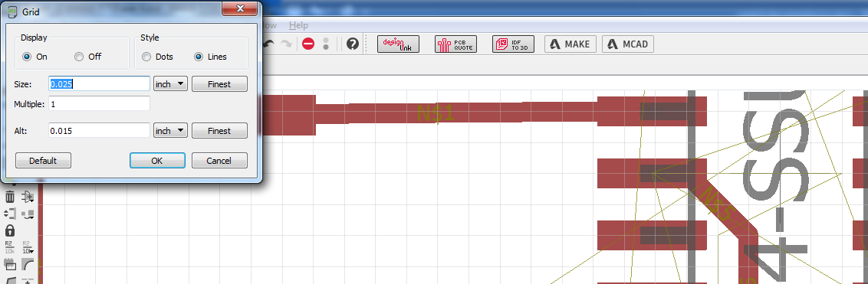Click the Undo arrow in toolbar
This screenshot has height=284, width=868.
coord(269,44)
